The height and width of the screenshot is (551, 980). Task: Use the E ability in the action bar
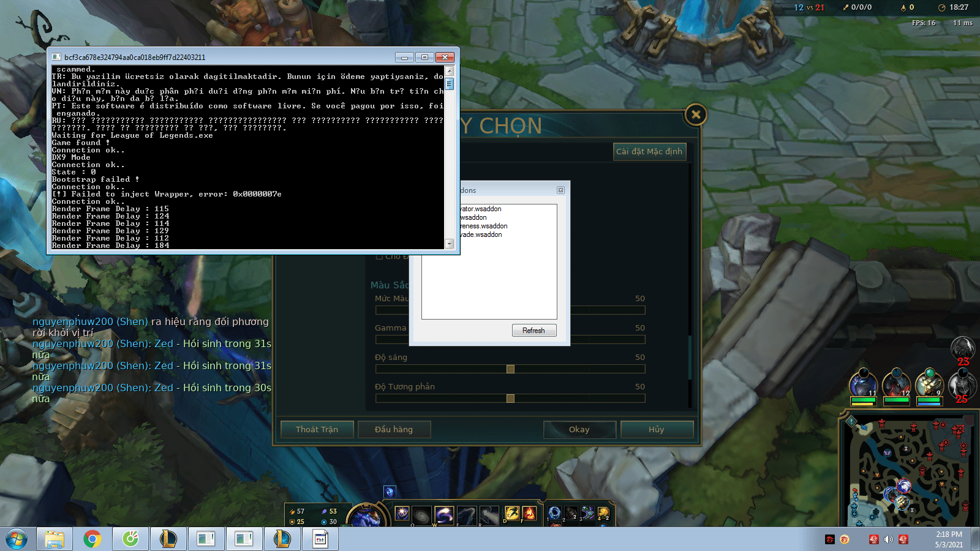coord(466,515)
